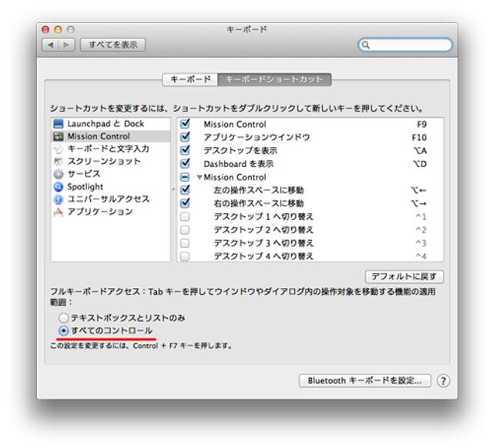Select すべてのコントロール radio button

(x=63, y=331)
